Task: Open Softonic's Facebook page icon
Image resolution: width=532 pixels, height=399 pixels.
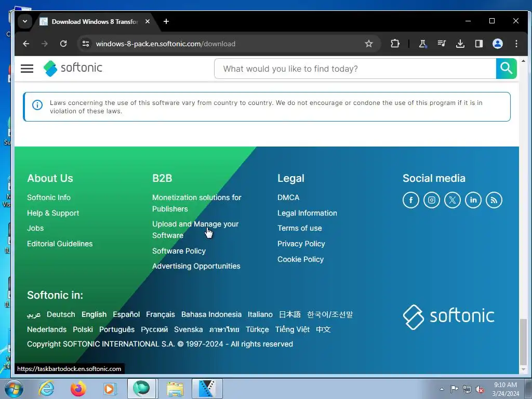Action: [x=410, y=200]
